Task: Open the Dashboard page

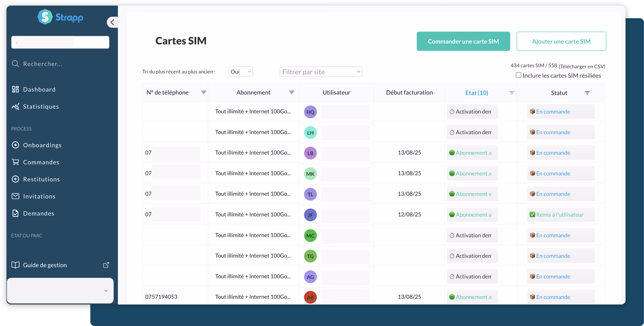Action: [x=39, y=89]
